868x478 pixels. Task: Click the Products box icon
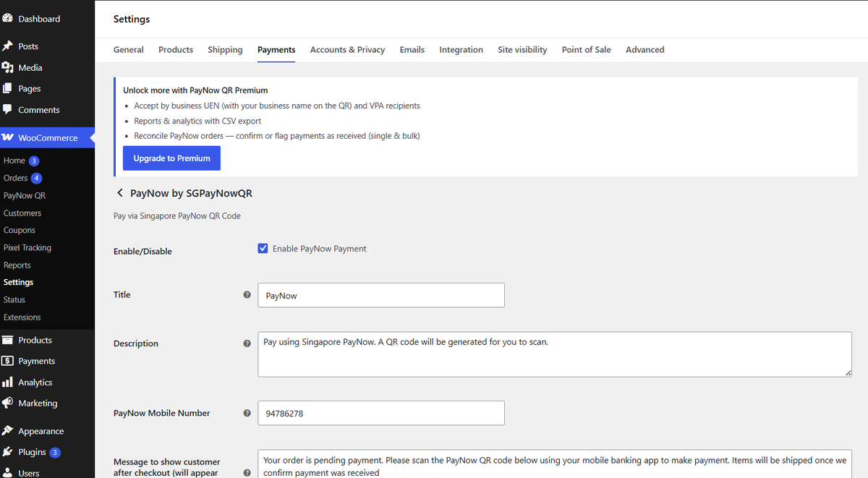[x=7, y=340]
